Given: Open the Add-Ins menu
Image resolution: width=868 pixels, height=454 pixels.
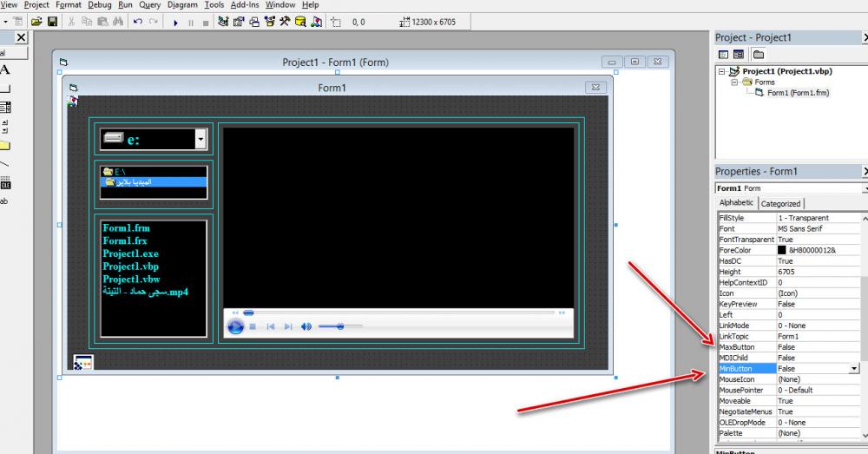Looking at the screenshot, I should (x=245, y=5).
